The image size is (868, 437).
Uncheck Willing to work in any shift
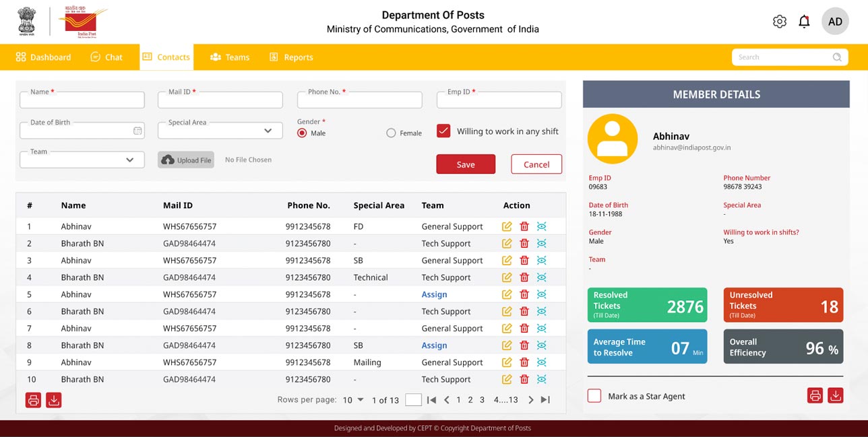[443, 131]
